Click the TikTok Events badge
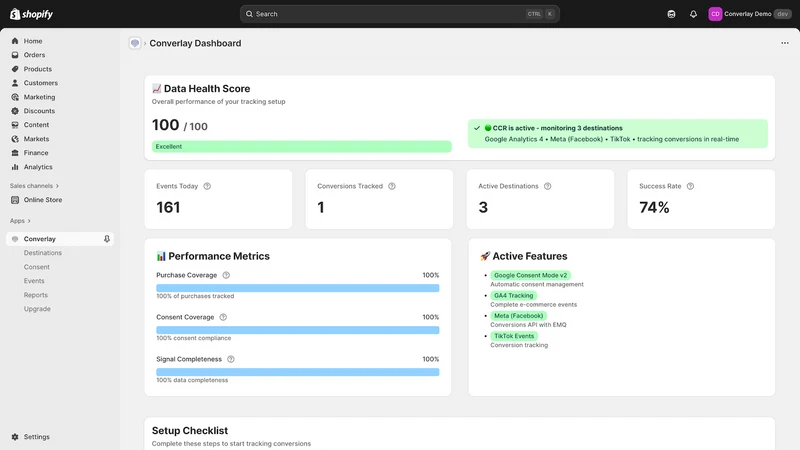Viewport: 800px width, 450px height. pyautogui.click(x=514, y=336)
